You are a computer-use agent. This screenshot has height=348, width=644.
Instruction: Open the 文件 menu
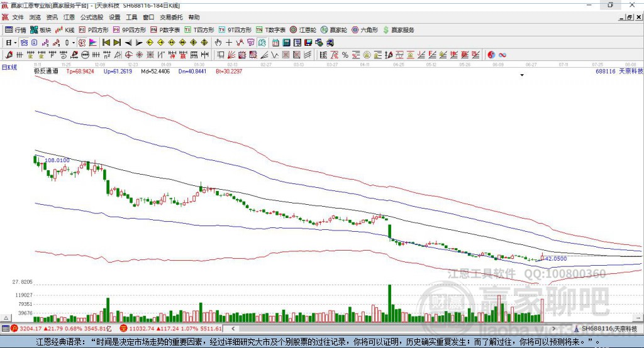(x=18, y=17)
